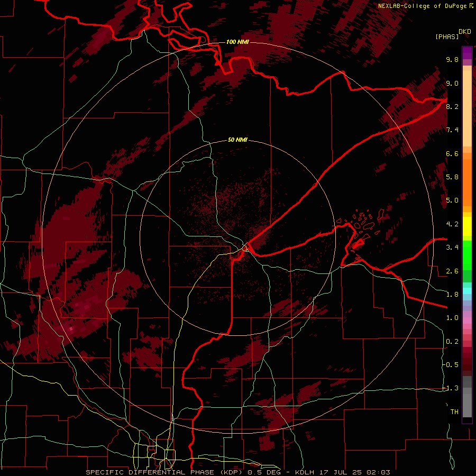
Task: Click the 100 NMI range ring label
Action: 237,42
